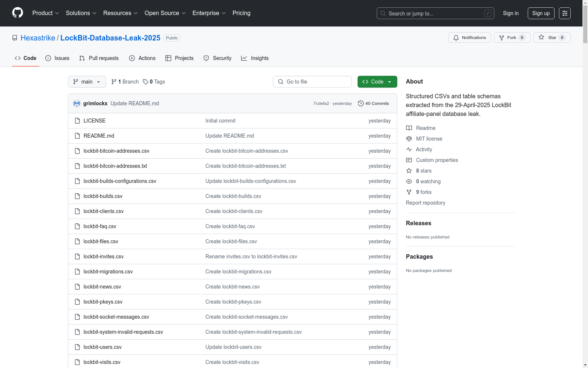This screenshot has height=368, width=588.
Task: Open lockbit-bitcoin-addresses.csv file
Action: coord(116,151)
